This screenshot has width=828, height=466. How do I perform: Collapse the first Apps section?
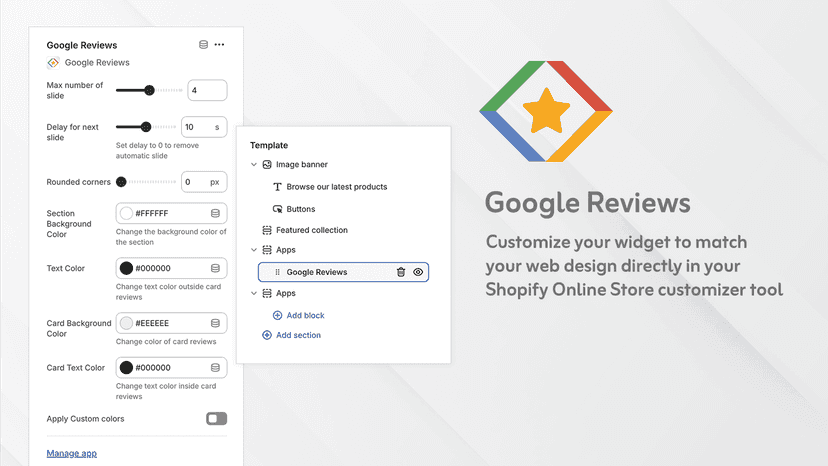pos(254,250)
